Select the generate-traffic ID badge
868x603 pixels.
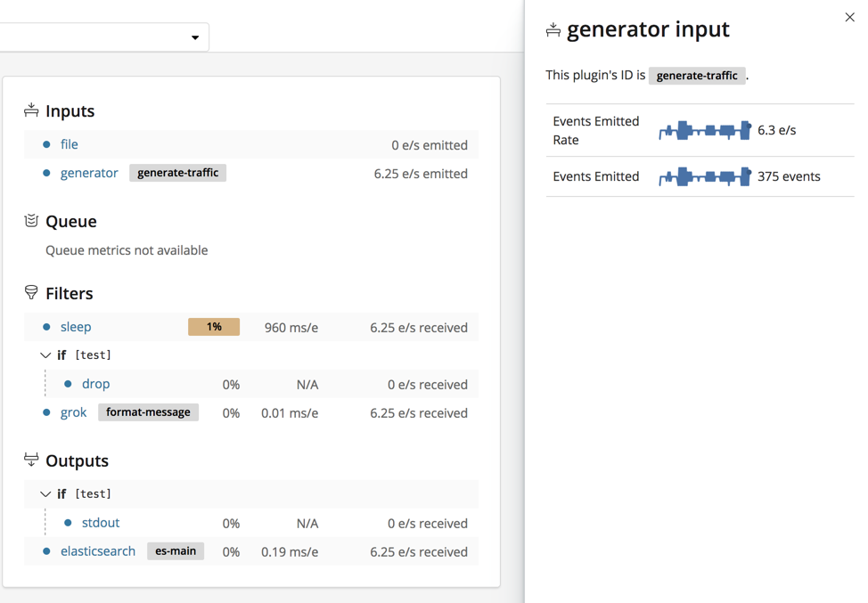click(x=697, y=75)
